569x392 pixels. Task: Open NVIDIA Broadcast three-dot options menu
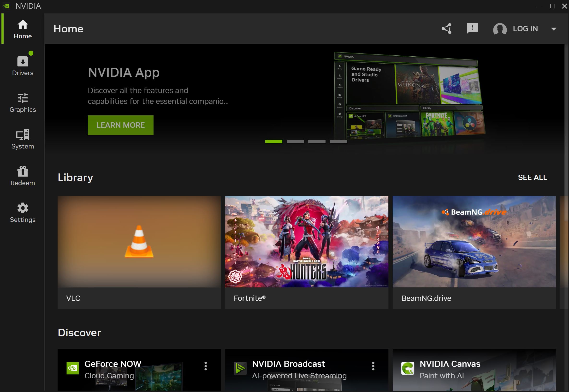click(373, 366)
